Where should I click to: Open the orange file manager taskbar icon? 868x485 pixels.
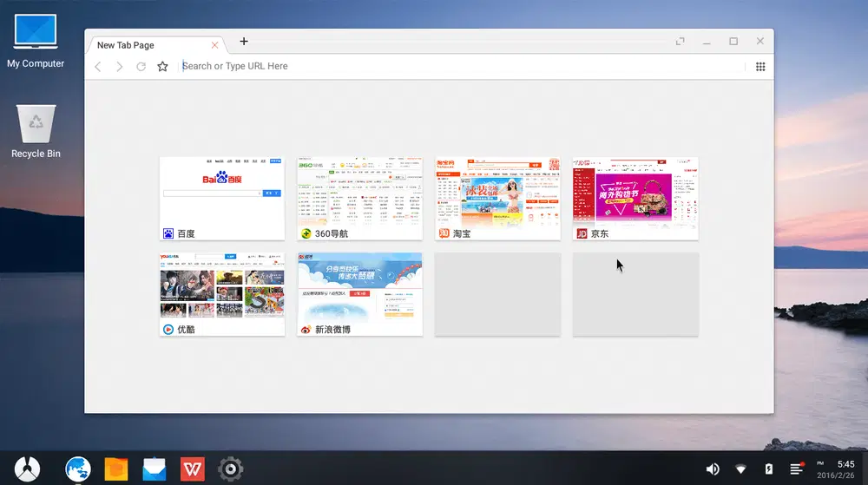[x=116, y=469]
